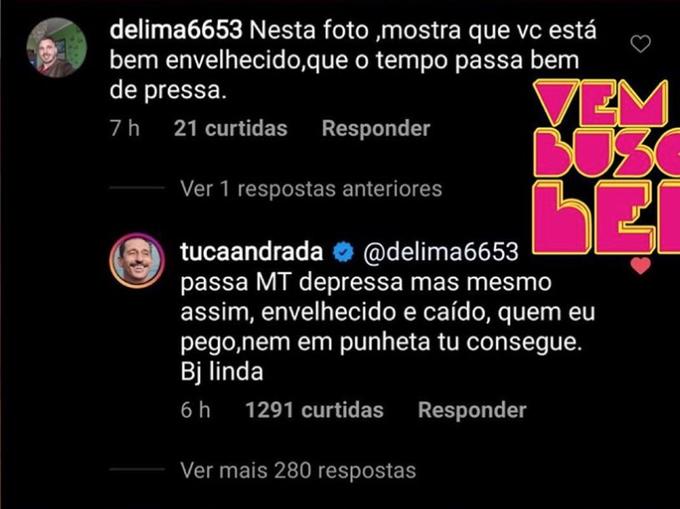Open delima6653's round profile picture

(56, 47)
